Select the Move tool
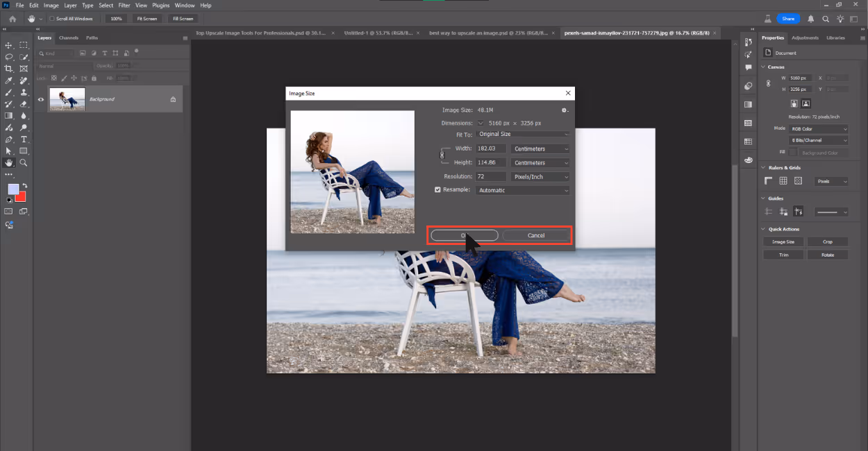Viewport: 868px width, 451px height. click(x=9, y=45)
